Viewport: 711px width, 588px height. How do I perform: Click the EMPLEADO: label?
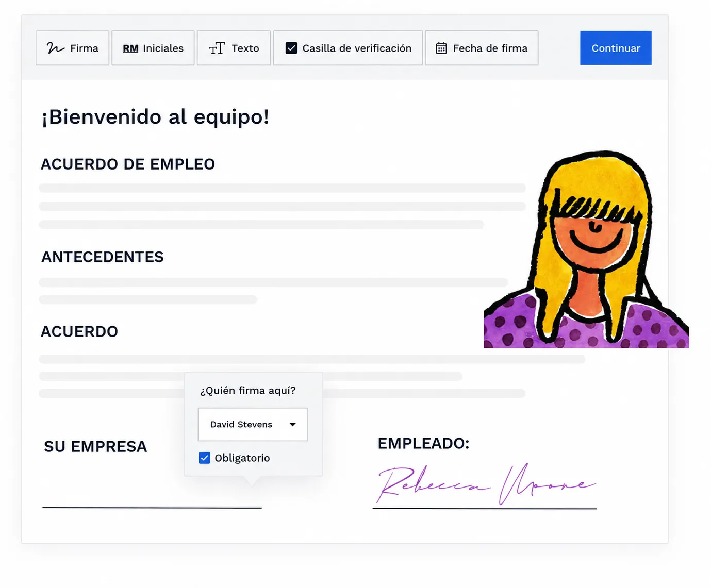point(424,443)
